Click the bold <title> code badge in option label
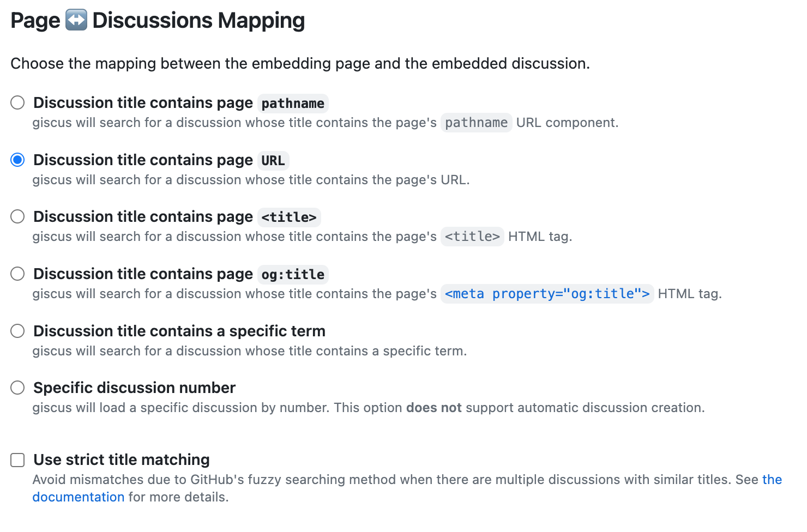The width and height of the screenshot is (807, 532). point(289,217)
